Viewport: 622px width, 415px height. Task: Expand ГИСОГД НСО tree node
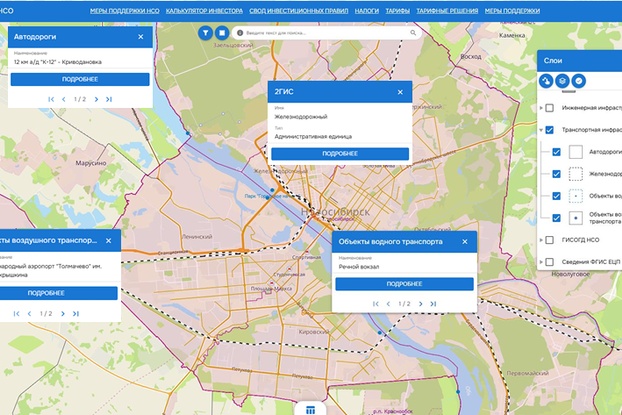(541, 240)
